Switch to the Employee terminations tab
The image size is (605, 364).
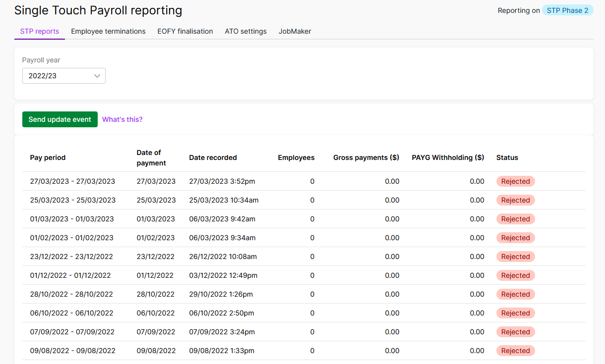tap(108, 31)
